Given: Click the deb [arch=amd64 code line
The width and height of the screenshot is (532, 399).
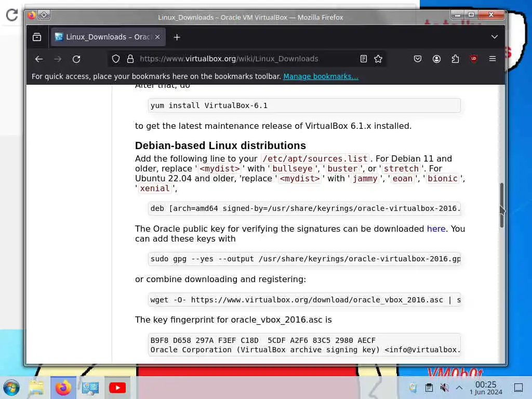Looking at the screenshot, I should point(304,208).
